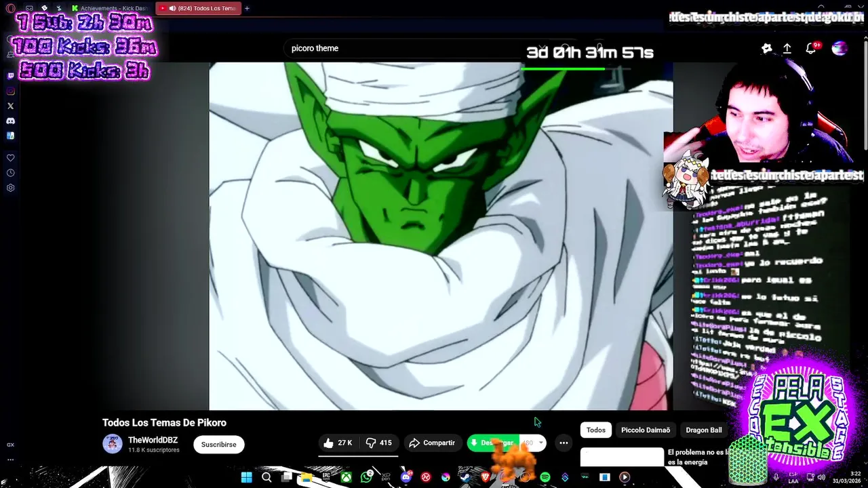868x488 pixels.
Task: Switch to Achievements - Kick Dashboard tab
Action: pyautogui.click(x=111, y=8)
